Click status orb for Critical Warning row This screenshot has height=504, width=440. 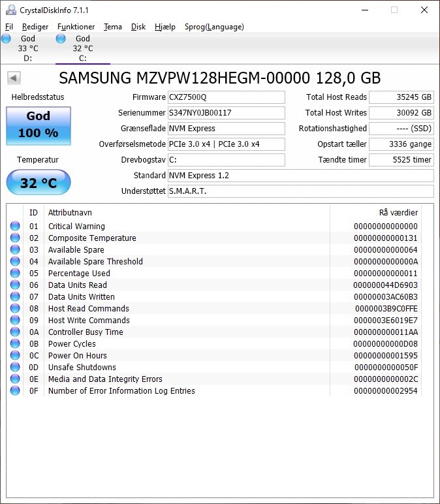tap(15, 226)
